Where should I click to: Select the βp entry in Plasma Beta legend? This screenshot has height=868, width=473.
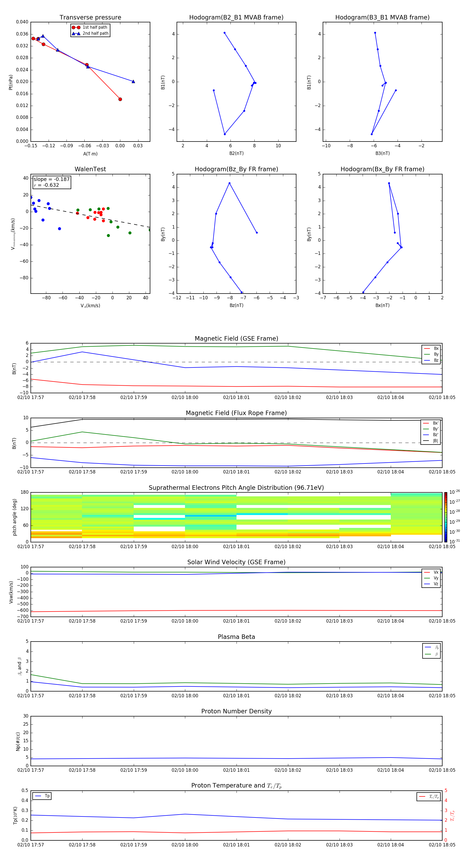point(432,647)
